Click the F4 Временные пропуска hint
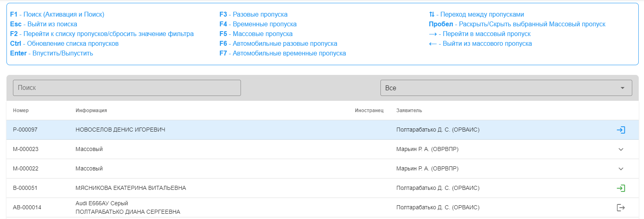The height and width of the screenshot is (219, 644). 258,24
